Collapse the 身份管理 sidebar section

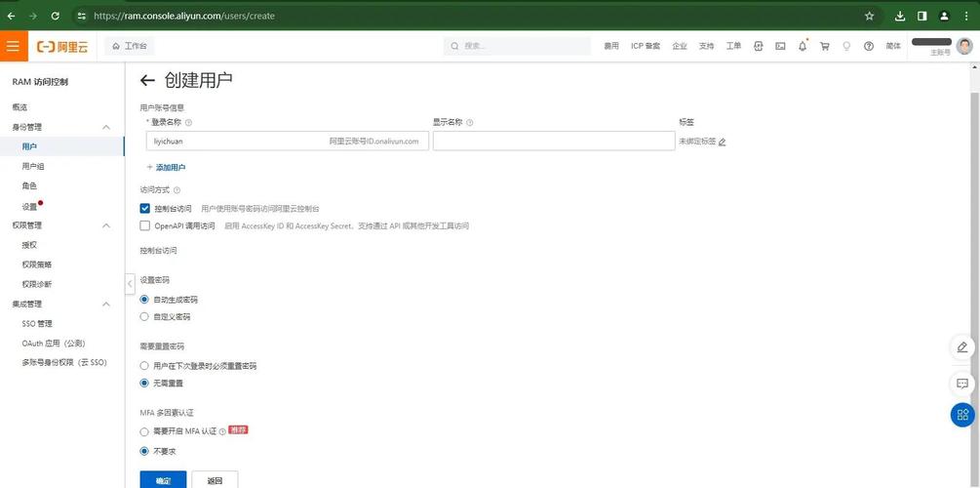tap(106, 127)
